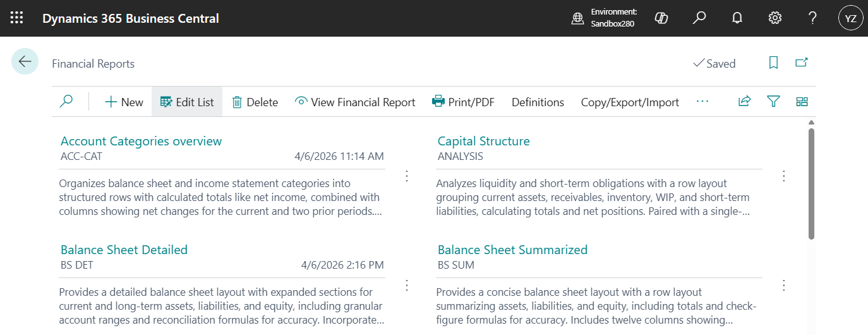Search the Financial Reports list
The height and width of the screenshot is (335, 868).
click(x=66, y=101)
